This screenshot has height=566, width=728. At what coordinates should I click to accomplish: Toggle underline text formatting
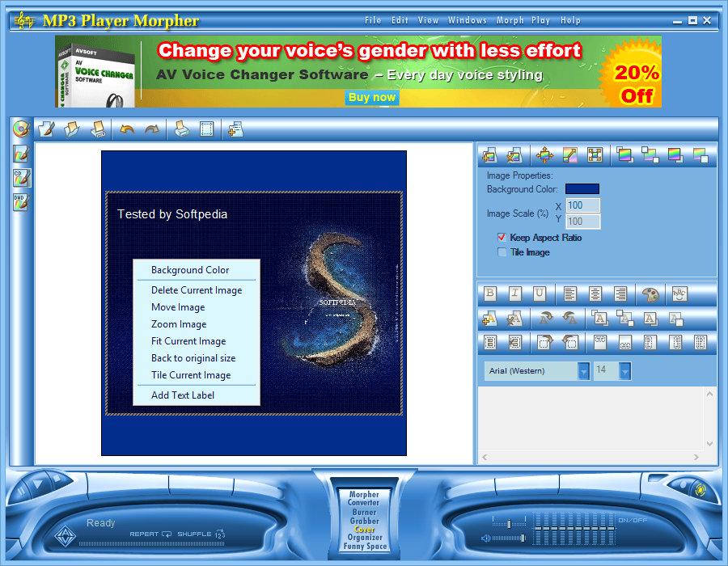[x=539, y=294]
